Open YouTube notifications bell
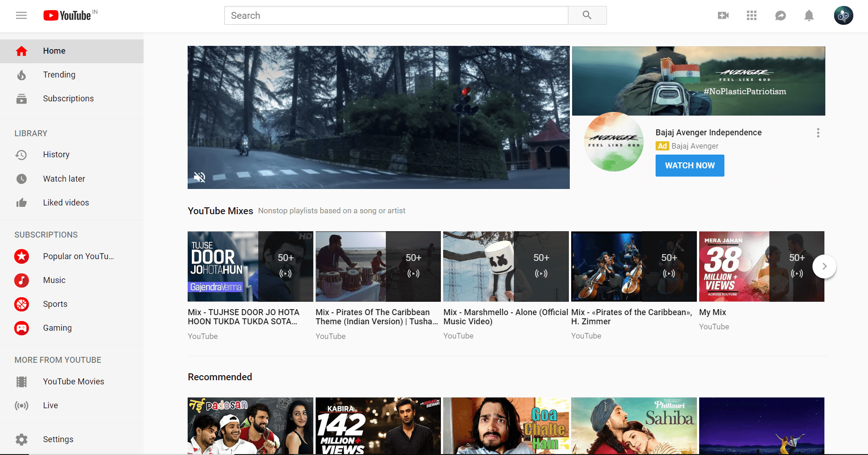The height and width of the screenshot is (455, 868). 809,15
